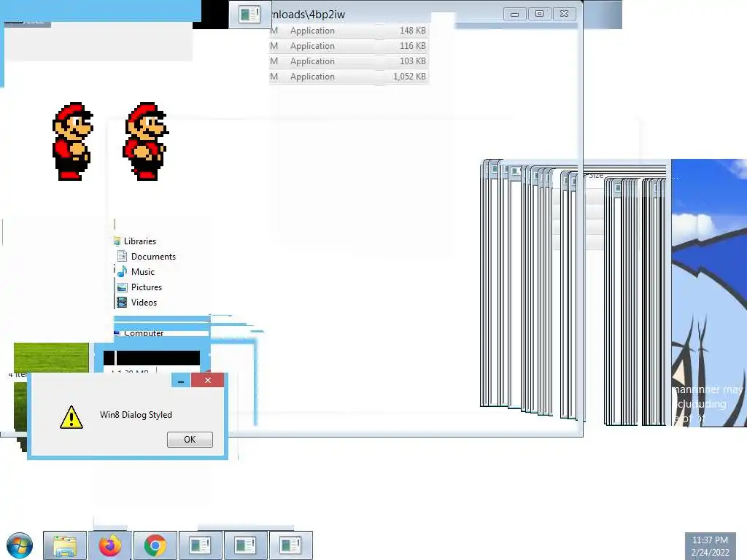
Task: Switch to the third application window taskbar button
Action: pos(290,545)
